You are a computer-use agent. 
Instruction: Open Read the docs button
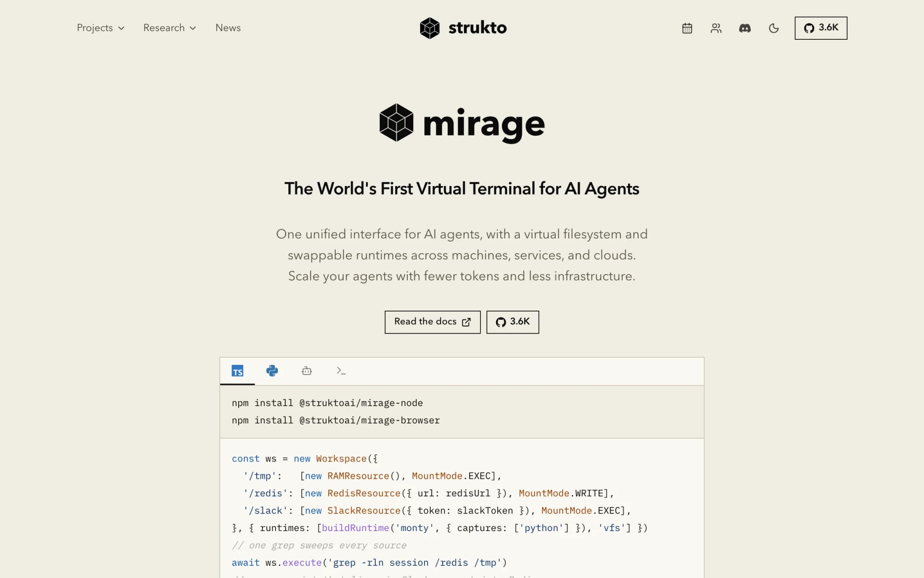432,322
